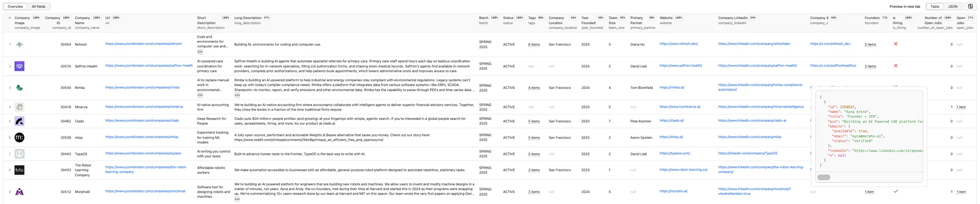Select the JSON view tab

click(953, 7)
